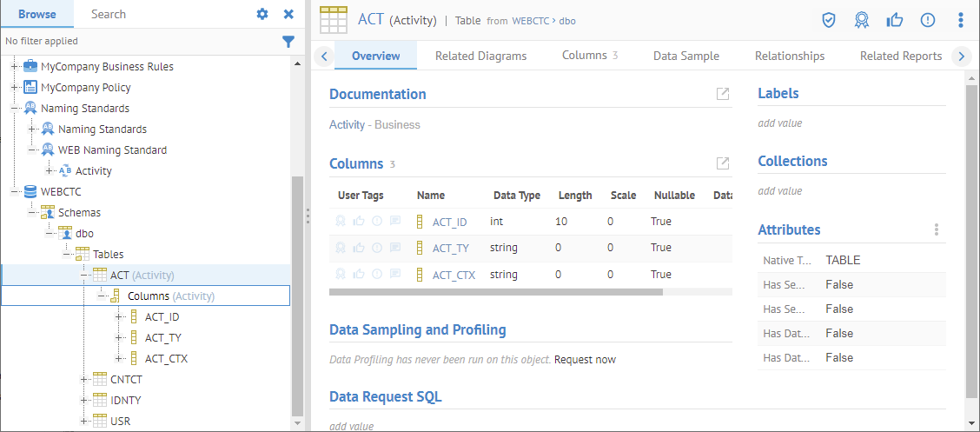Open the three-dot more actions menu
980x432 pixels.
[x=960, y=20]
